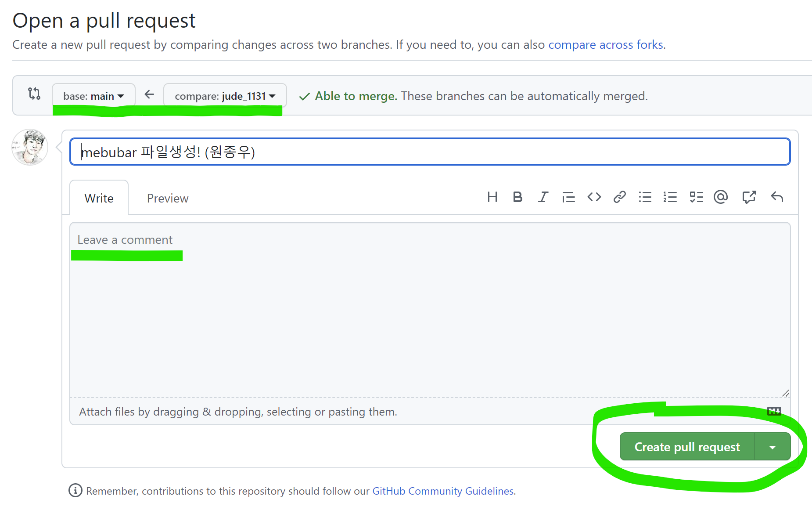
Task: Open the compare: jude_1131 branch dropdown
Action: 225,96
